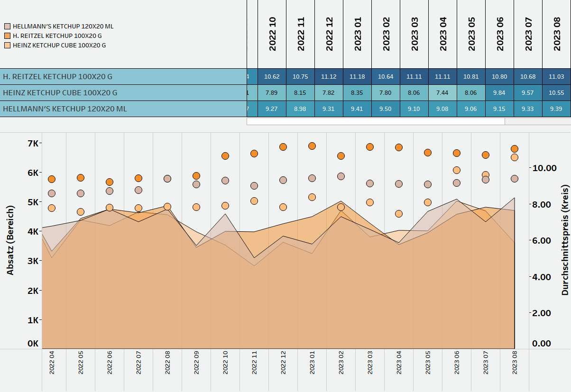The height and width of the screenshot is (392, 571).
Task: Select the lowest circle mark at 2023 04
Action: pos(399,214)
